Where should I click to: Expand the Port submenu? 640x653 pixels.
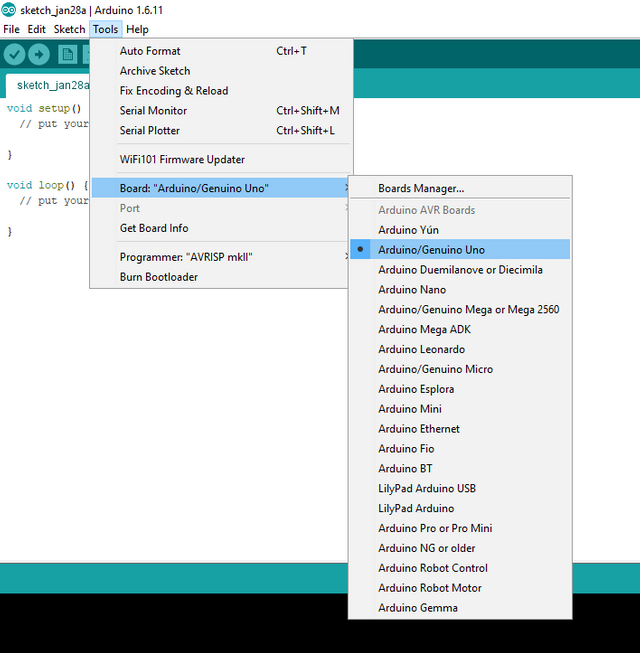(x=221, y=208)
